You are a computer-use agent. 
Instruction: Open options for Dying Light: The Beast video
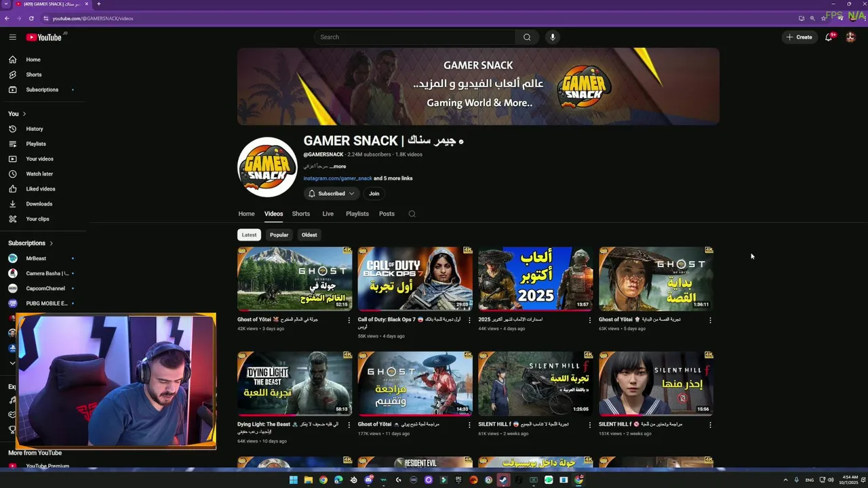(x=349, y=425)
